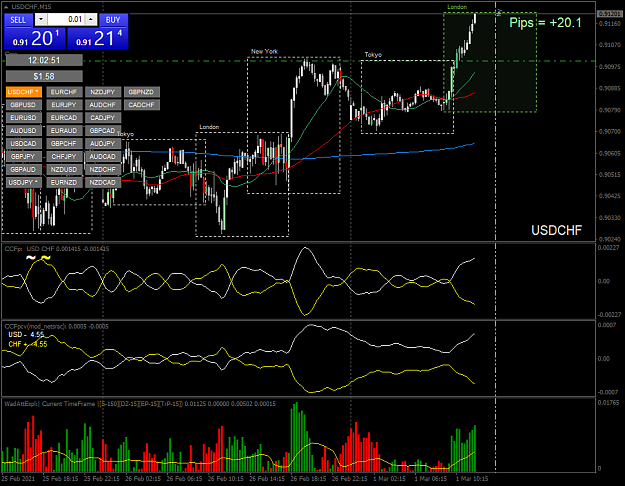
Task: Click the 0.91201 current price tag
Action: [x=609, y=14]
